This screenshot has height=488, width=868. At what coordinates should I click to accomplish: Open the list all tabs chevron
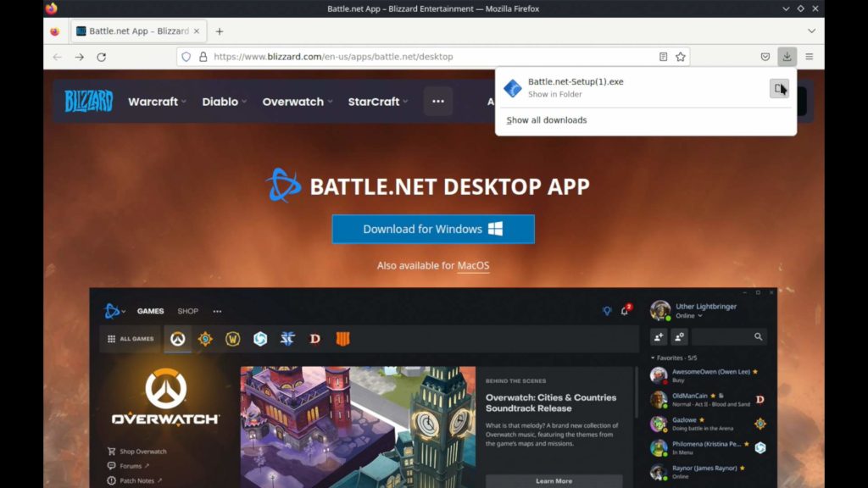(811, 31)
